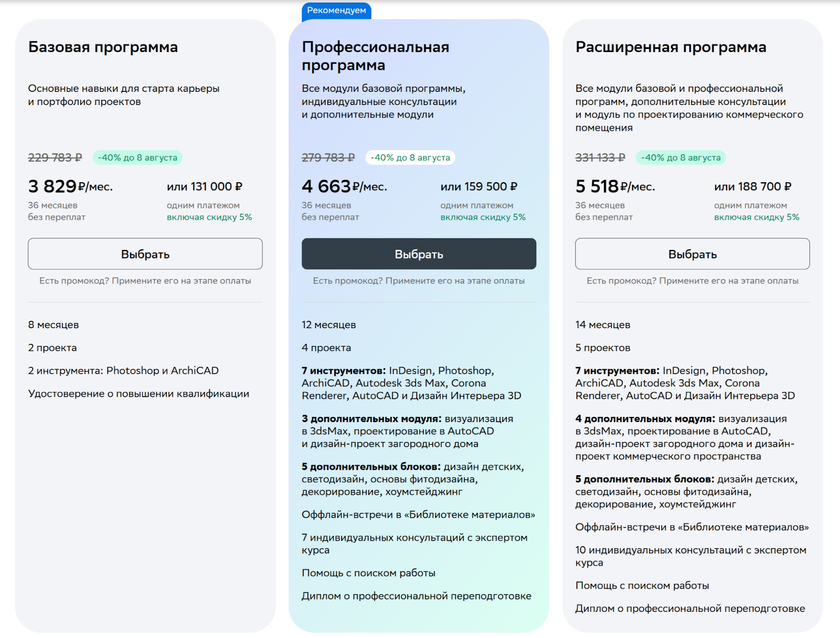
Task: Click the blue Рекомендуем badge
Action: click(337, 11)
